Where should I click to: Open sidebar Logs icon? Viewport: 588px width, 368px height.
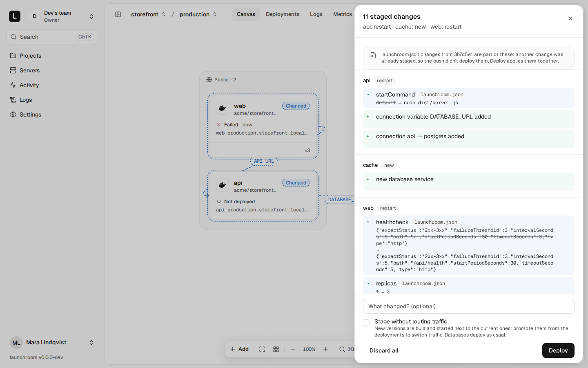pyautogui.click(x=13, y=100)
